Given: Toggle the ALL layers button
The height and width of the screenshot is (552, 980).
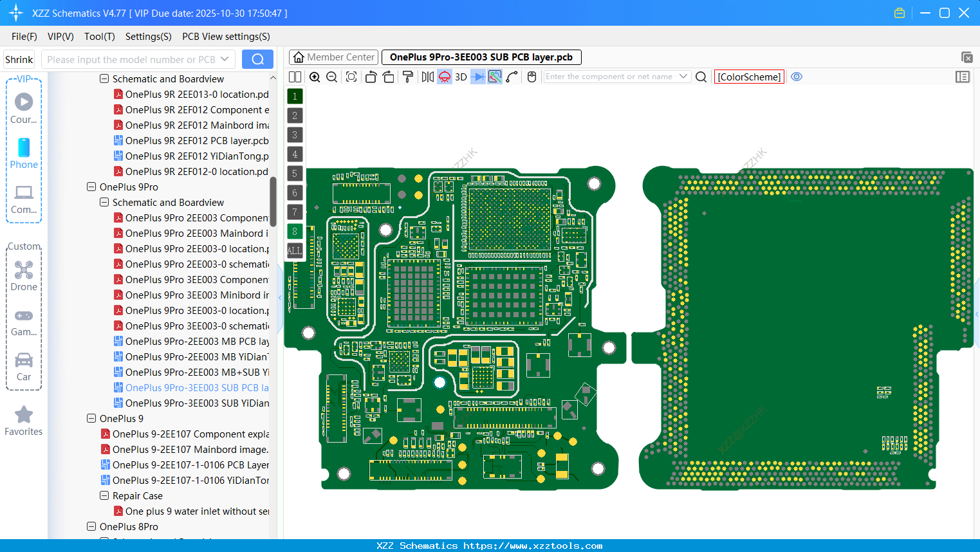Looking at the screenshot, I should pos(294,250).
